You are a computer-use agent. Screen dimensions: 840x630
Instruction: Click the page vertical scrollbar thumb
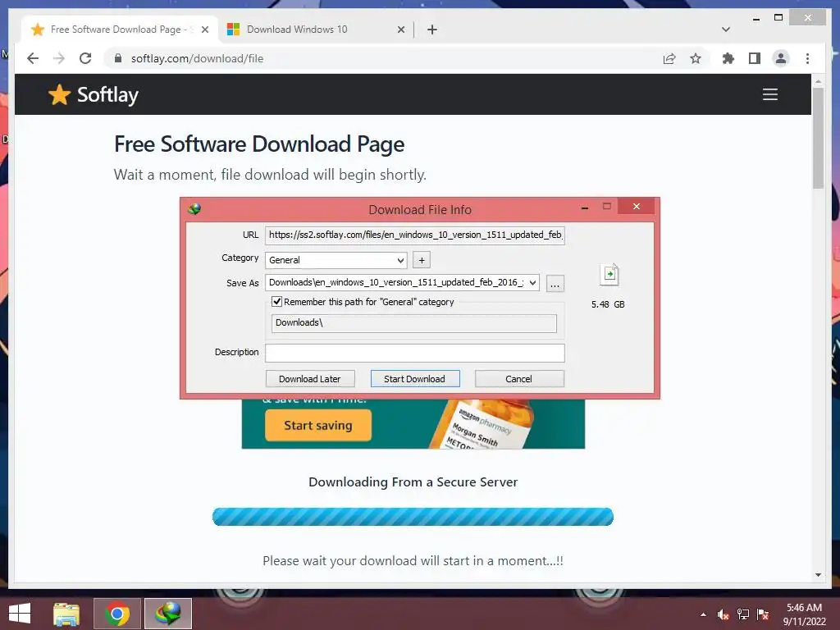click(x=818, y=138)
